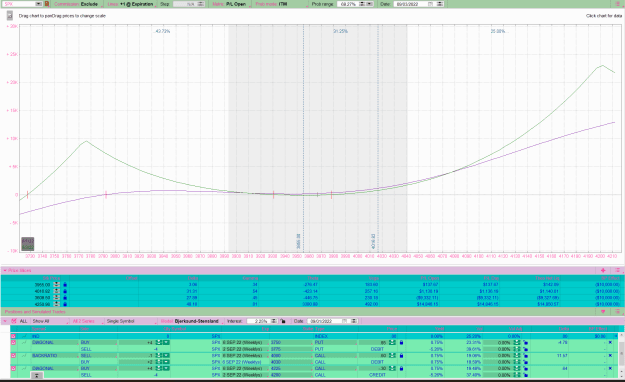Adjust the Prob range stepper arrows
625x382 pixels.
pyautogui.click(x=362, y=4)
